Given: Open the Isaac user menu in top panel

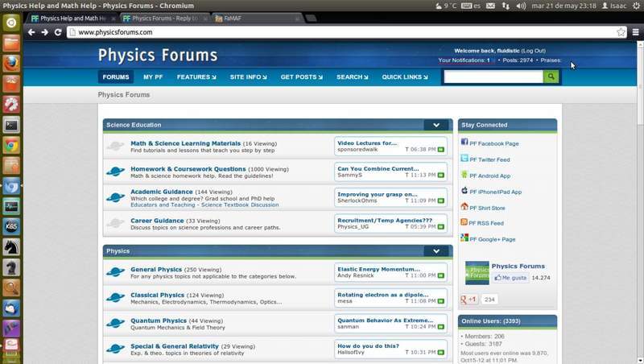Looking at the screenshot, I should pyautogui.click(x=614, y=6).
